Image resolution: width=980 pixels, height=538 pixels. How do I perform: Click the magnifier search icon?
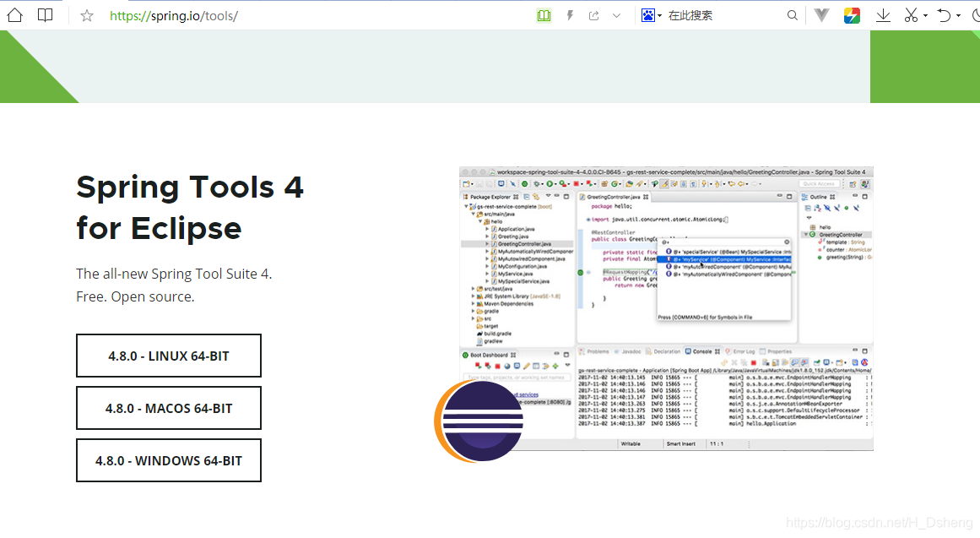793,16
